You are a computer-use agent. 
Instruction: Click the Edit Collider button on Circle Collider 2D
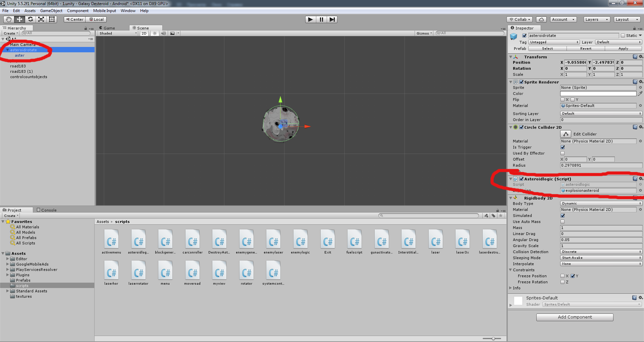coord(566,134)
